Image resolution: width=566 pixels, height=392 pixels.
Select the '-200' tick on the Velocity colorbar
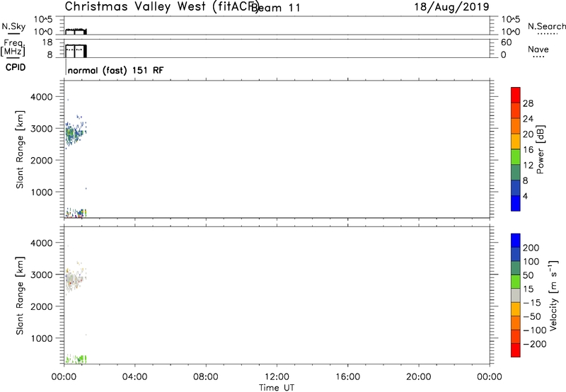tap(535, 344)
